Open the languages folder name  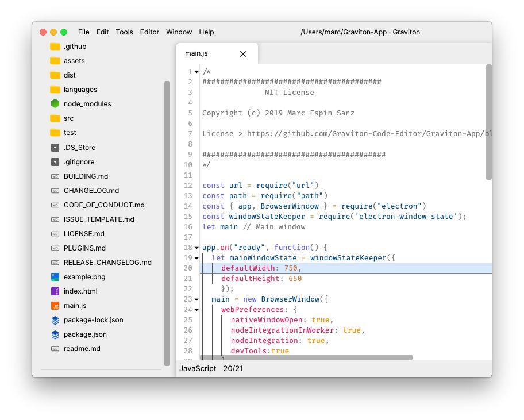tap(80, 90)
